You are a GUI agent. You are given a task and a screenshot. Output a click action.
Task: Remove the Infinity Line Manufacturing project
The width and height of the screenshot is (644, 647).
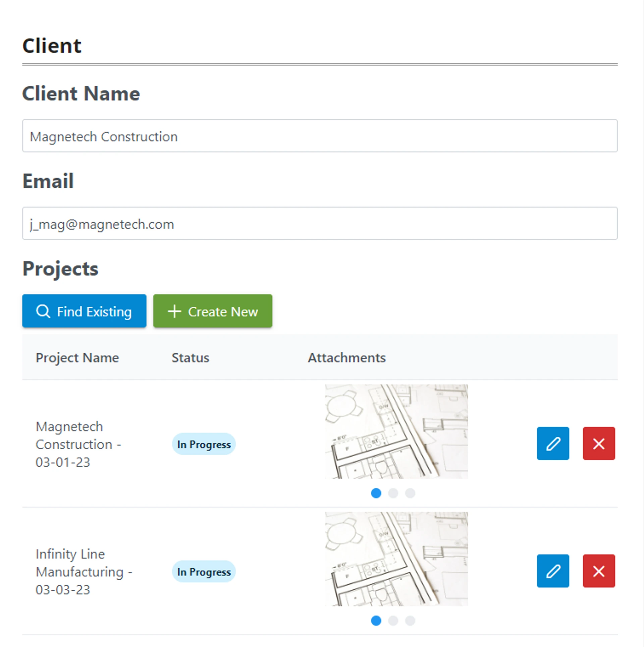599,571
